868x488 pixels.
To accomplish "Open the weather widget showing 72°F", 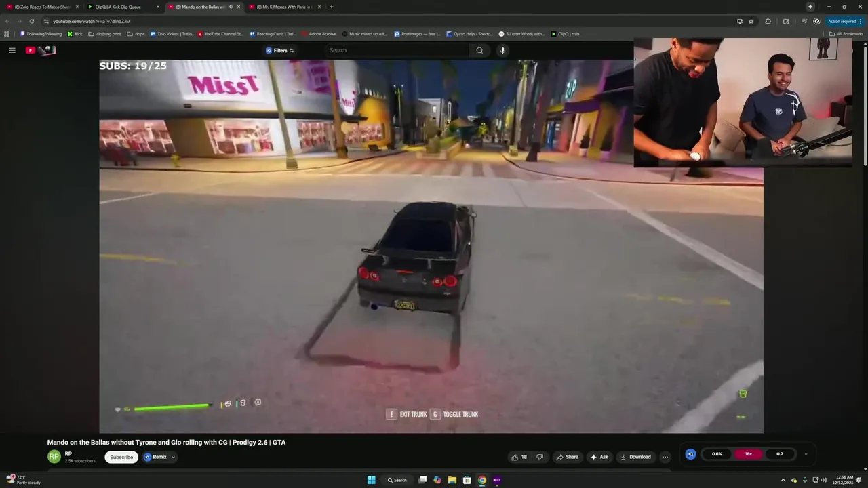I will click(24, 480).
